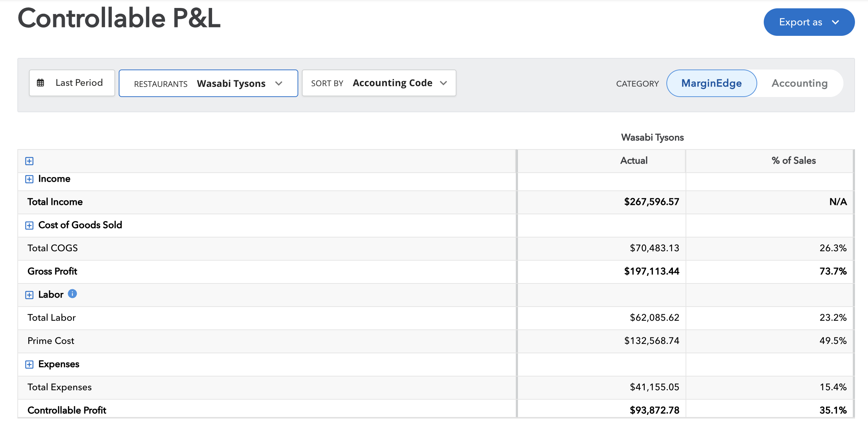Select the Prime Cost amount $132,568.74

coord(652,341)
